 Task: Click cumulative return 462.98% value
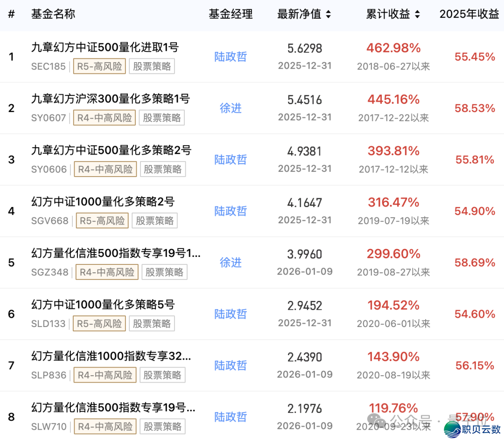(393, 48)
